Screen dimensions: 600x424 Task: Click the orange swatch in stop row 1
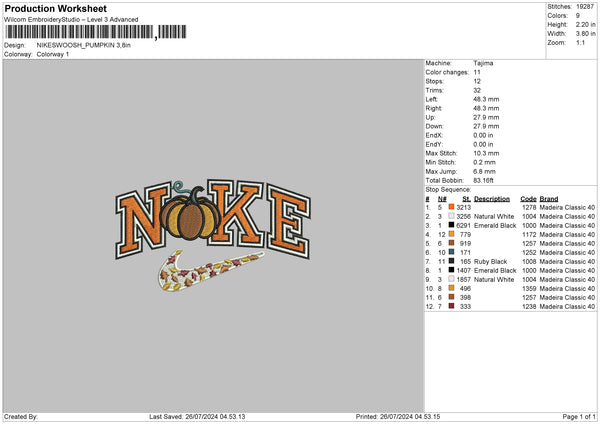click(x=451, y=207)
